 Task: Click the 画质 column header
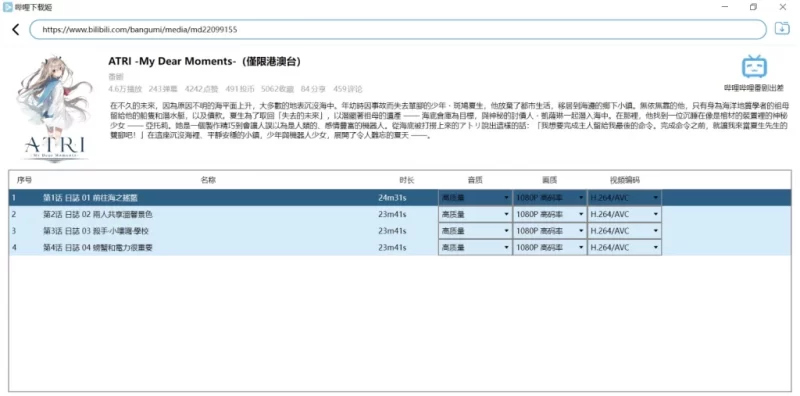click(x=549, y=180)
